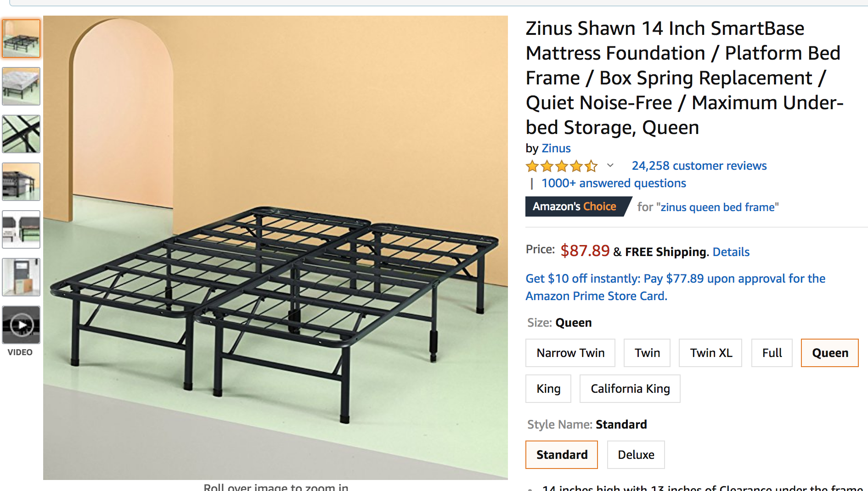Screen dimensions: 868x491
Task: Click the free shipping Details link
Action: (x=731, y=252)
